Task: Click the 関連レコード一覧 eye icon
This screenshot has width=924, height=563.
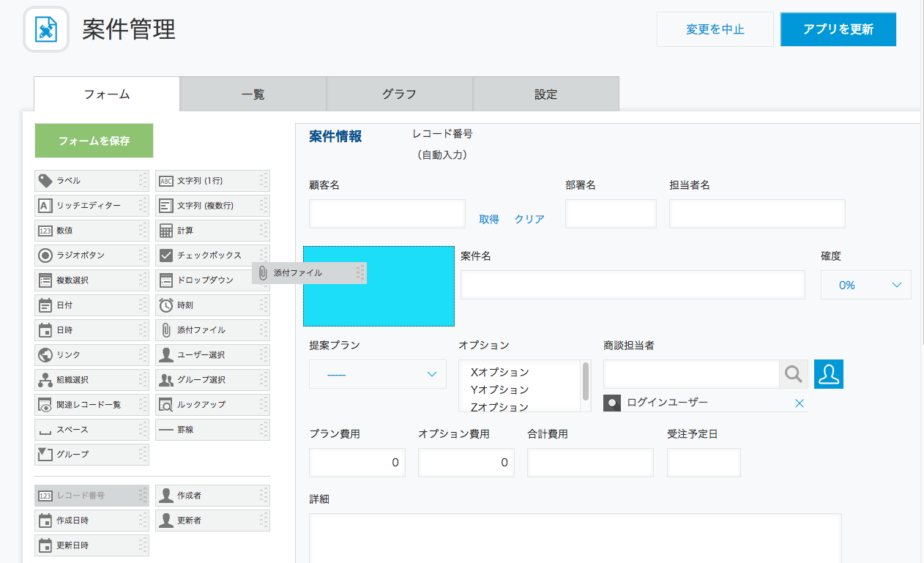Action: (45, 405)
